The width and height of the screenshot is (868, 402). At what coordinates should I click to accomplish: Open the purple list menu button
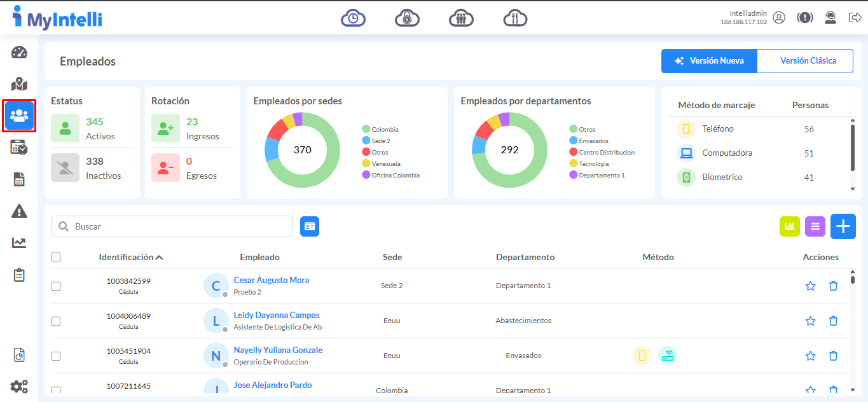point(815,226)
